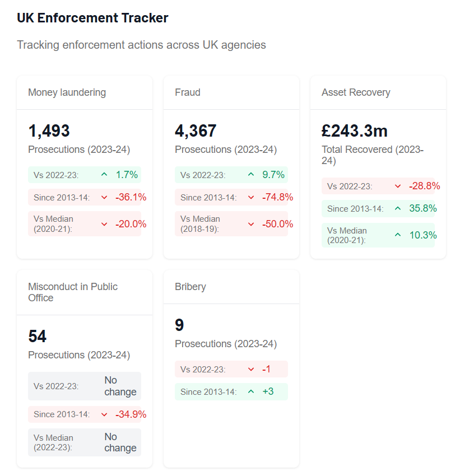Expand the Vs Median (2020-21) row for Money laundering
The width and height of the screenshot is (460, 476).
84,223
